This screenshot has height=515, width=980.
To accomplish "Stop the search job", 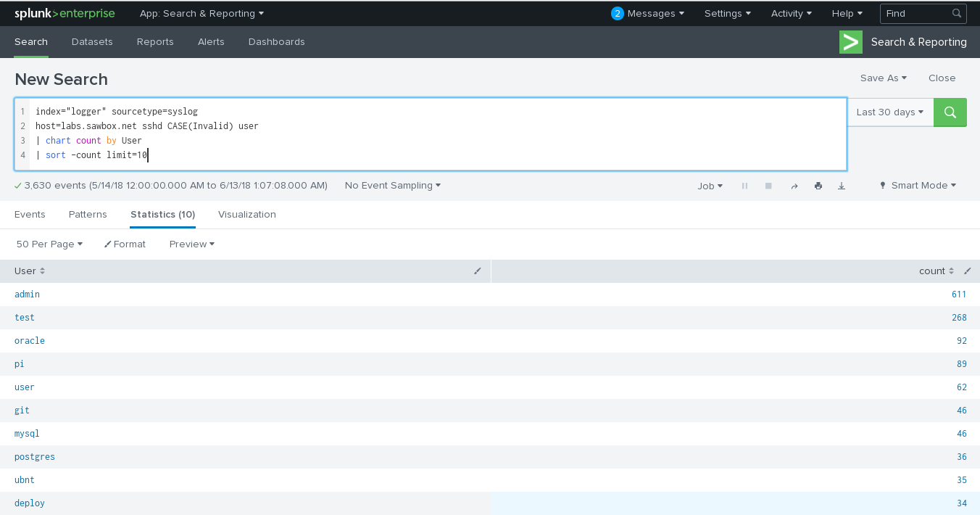I will pyautogui.click(x=768, y=186).
